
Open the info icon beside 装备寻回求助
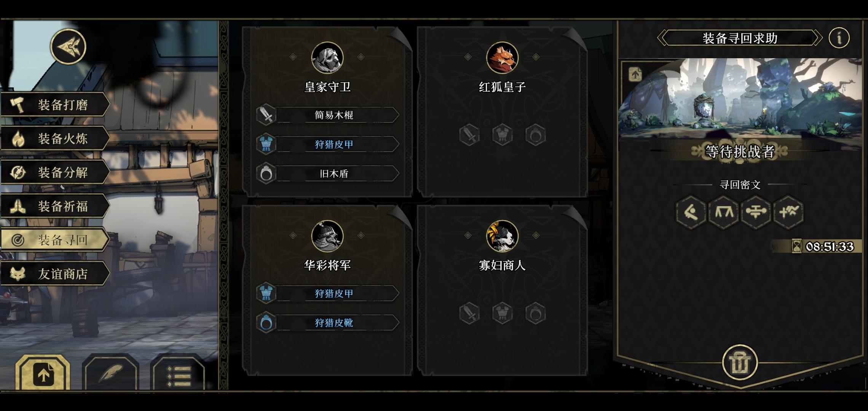pyautogui.click(x=839, y=38)
